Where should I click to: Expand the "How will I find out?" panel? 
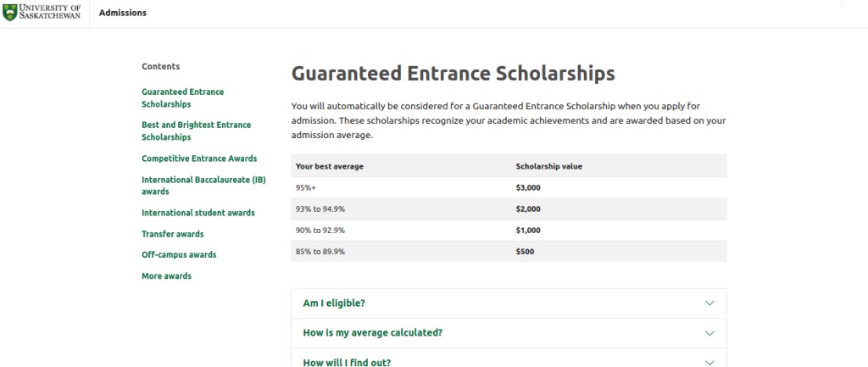[x=347, y=362]
